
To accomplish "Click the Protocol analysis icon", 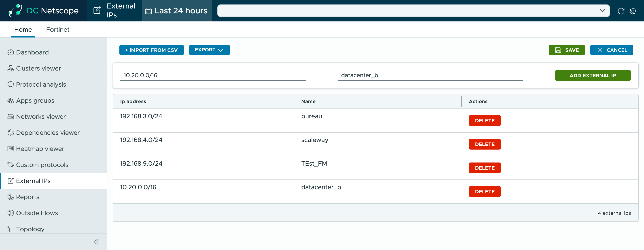I will click(11, 85).
